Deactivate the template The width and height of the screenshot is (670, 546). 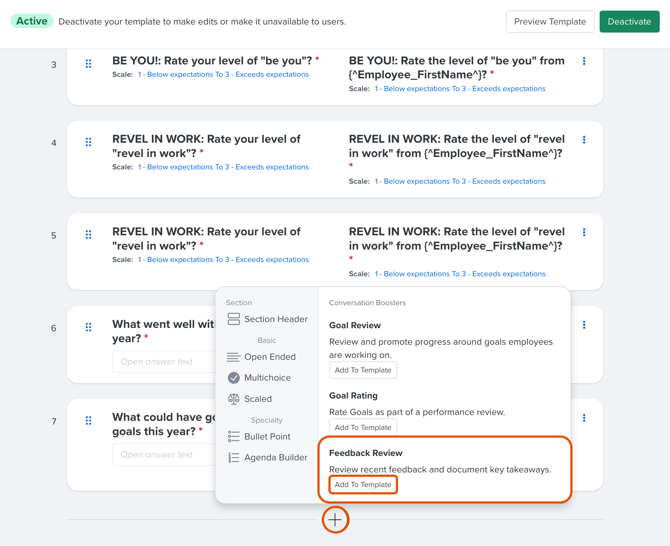[629, 21]
